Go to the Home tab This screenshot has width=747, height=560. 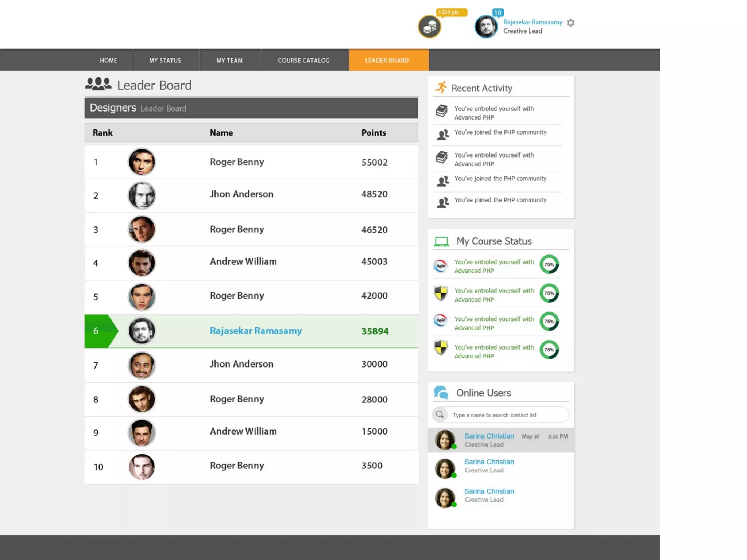[108, 60]
